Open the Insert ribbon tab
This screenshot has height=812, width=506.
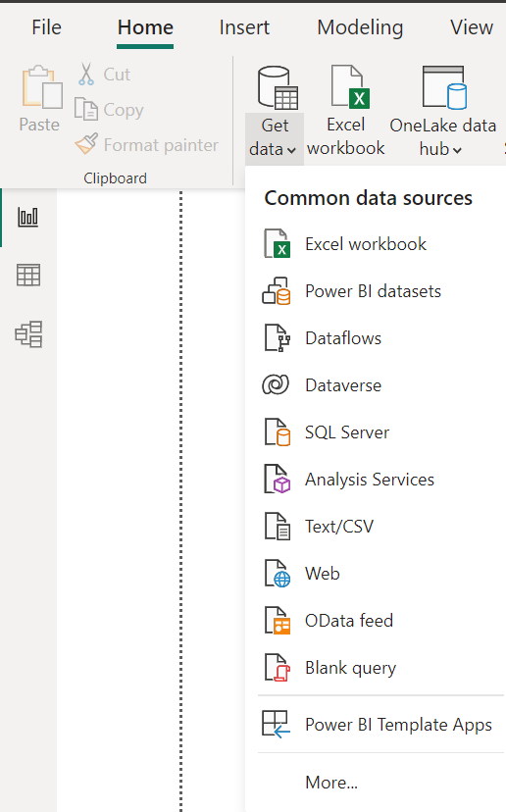click(244, 27)
